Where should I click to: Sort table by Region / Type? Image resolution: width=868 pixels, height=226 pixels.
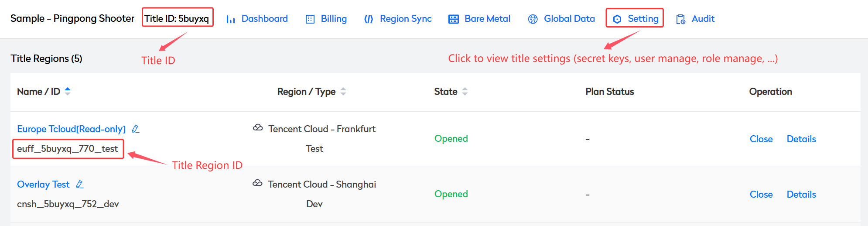pyautogui.click(x=343, y=91)
